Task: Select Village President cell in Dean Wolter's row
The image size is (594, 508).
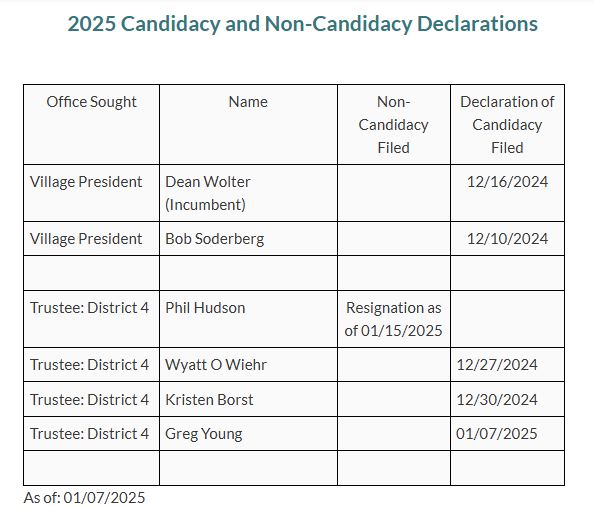Action: (x=91, y=193)
